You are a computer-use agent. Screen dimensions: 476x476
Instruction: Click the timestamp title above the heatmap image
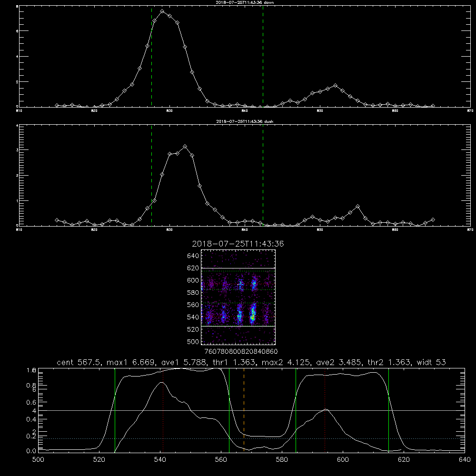(x=238, y=244)
